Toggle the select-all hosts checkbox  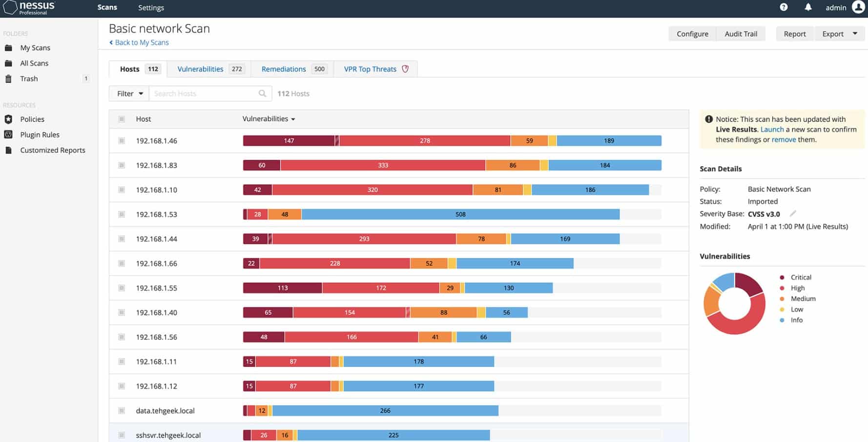(x=122, y=119)
